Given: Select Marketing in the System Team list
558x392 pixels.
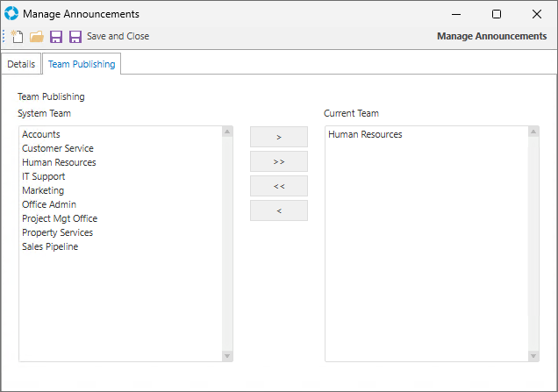Looking at the screenshot, I should 43,190.
